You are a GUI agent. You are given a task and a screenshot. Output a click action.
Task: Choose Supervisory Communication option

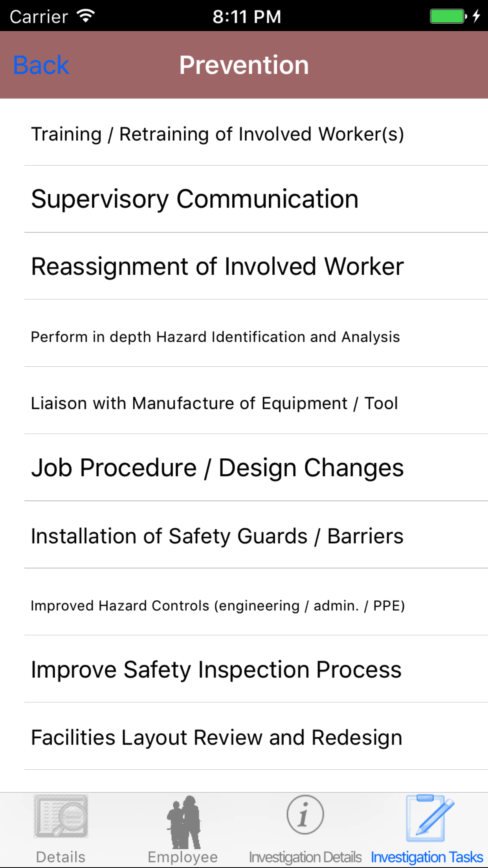click(x=195, y=199)
